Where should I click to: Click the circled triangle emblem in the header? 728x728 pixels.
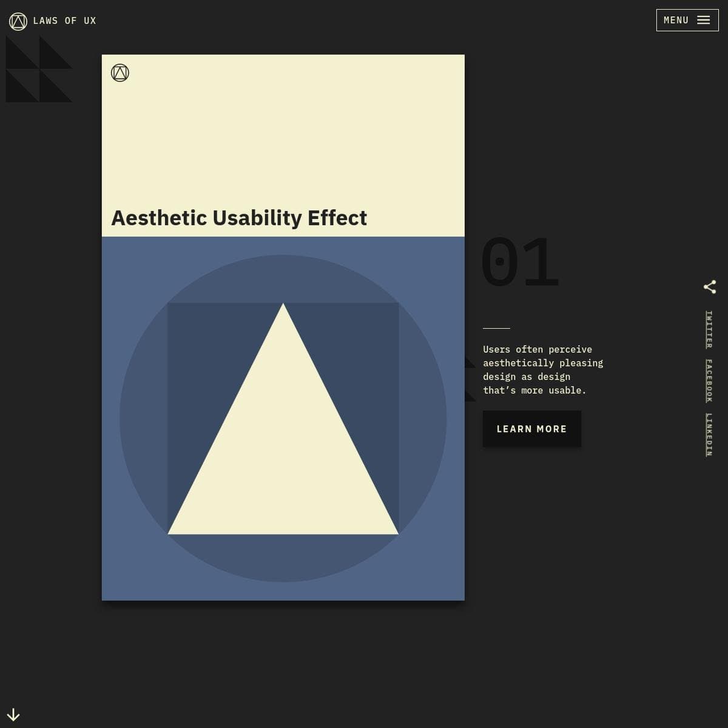[x=17, y=20]
